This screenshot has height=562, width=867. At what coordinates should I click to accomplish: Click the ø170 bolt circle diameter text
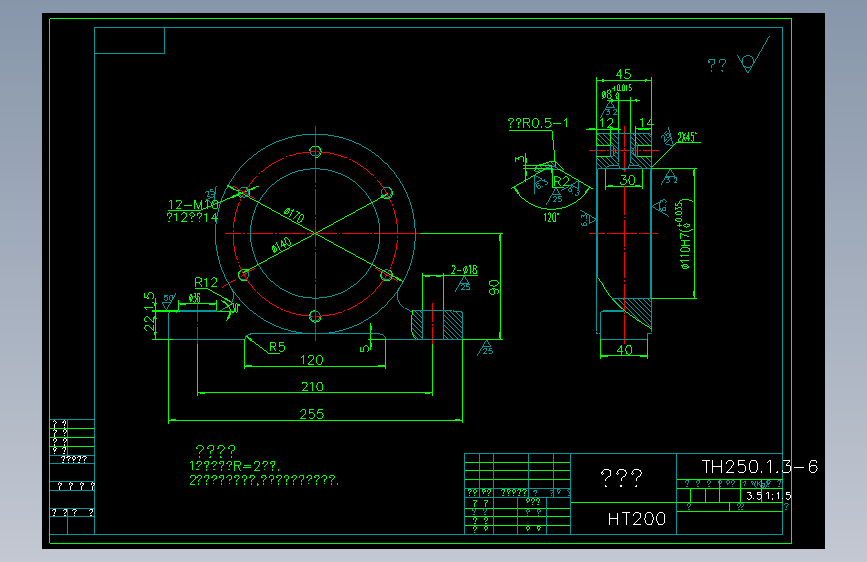point(294,215)
